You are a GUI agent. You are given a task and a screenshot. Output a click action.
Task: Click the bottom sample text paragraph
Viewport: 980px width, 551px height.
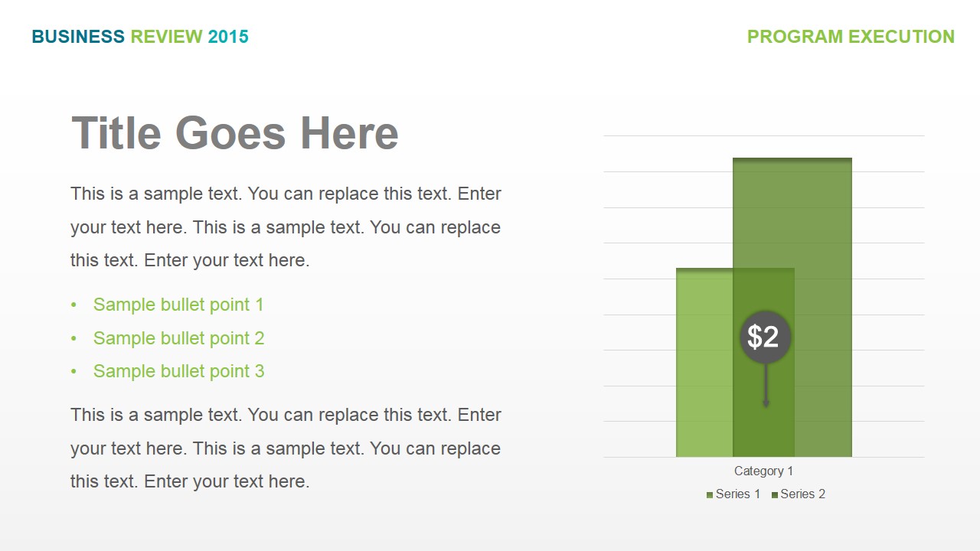point(286,448)
